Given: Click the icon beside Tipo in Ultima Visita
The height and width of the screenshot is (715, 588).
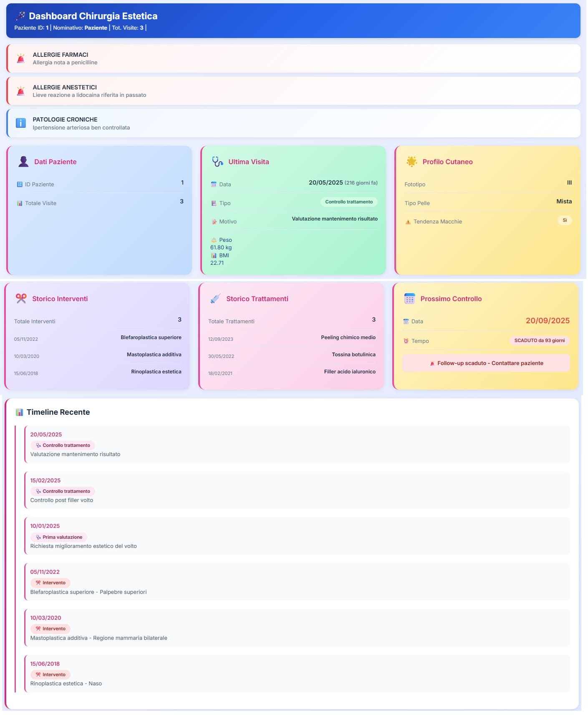Looking at the screenshot, I should pos(214,203).
